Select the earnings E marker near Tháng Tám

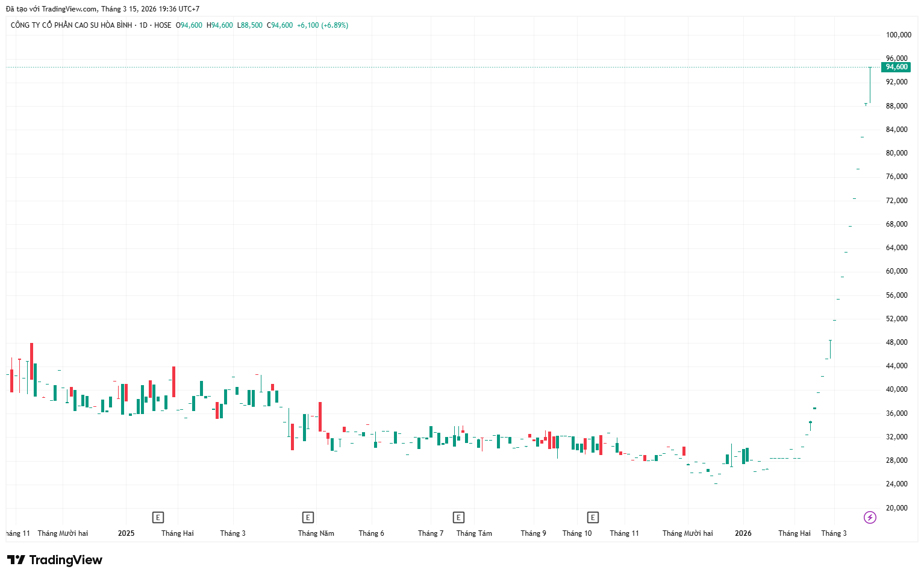458,517
